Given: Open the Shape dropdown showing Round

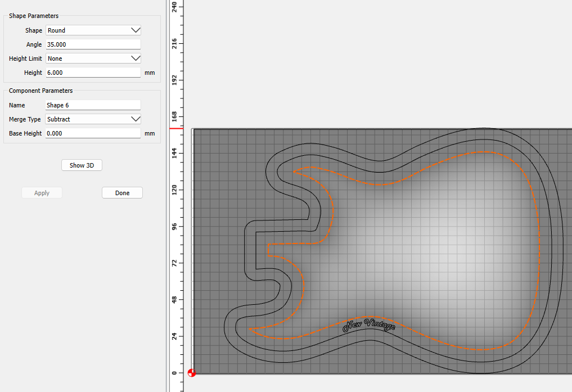Looking at the screenshot, I should point(93,30).
